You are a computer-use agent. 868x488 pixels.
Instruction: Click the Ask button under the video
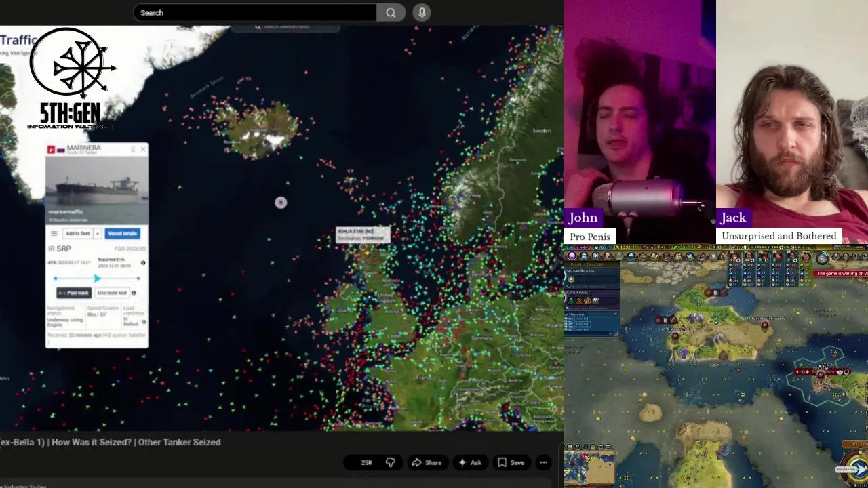pyautogui.click(x=469, y=462)
